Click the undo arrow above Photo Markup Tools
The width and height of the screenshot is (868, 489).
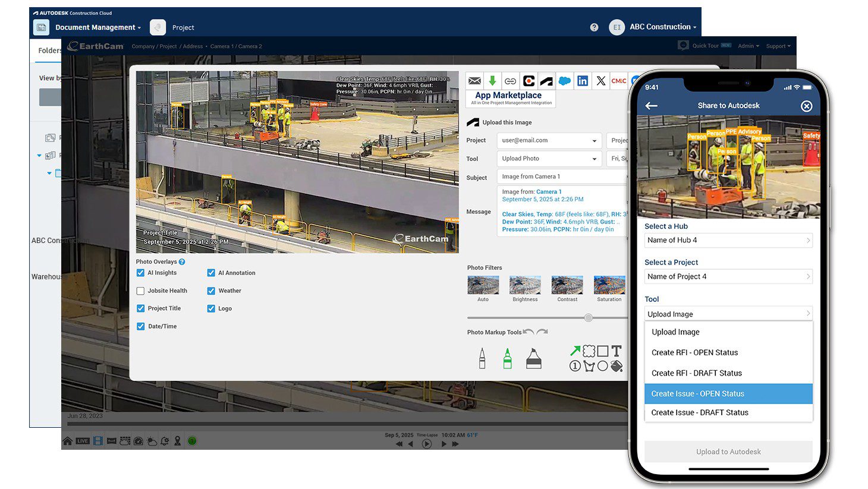pos(529,331)
